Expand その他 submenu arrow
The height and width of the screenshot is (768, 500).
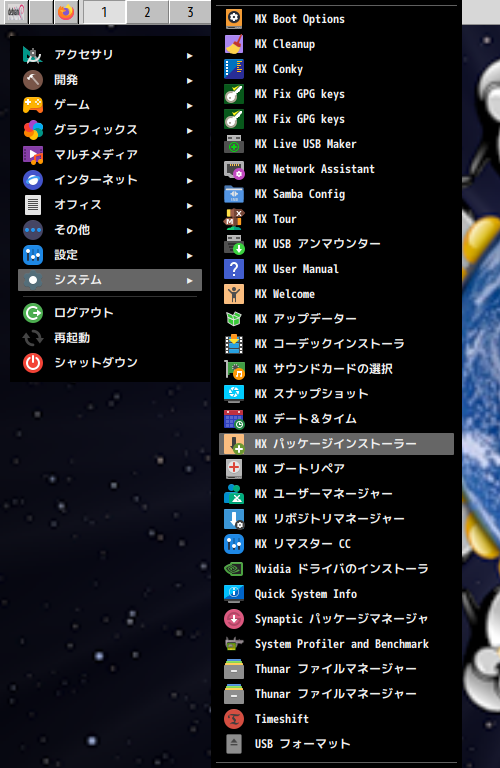(190, 230)
